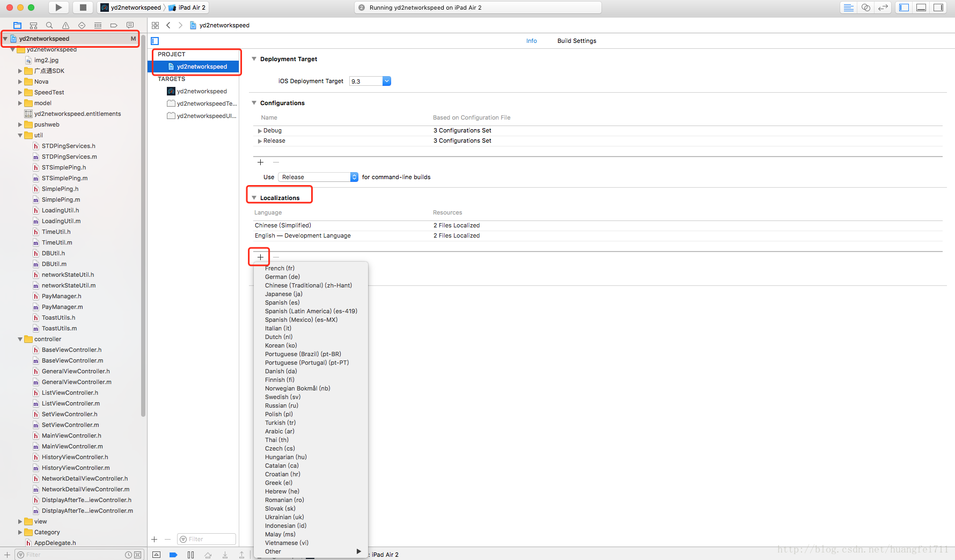Toggle recent files filter clock icon
This screenshot has height=560, width=955.
(x=129, y=555)
